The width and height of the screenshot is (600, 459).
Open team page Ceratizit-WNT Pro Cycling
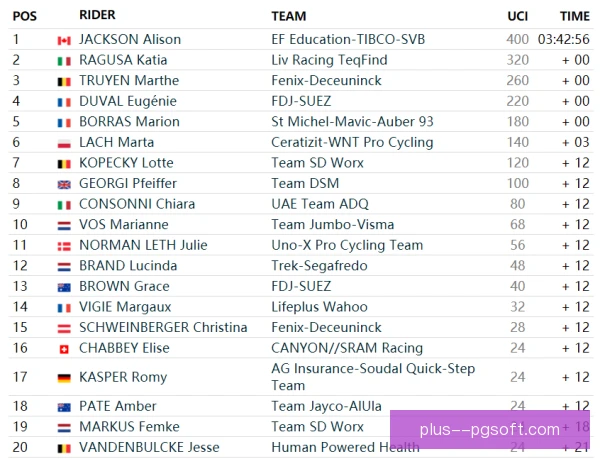[x=352, y=142]
